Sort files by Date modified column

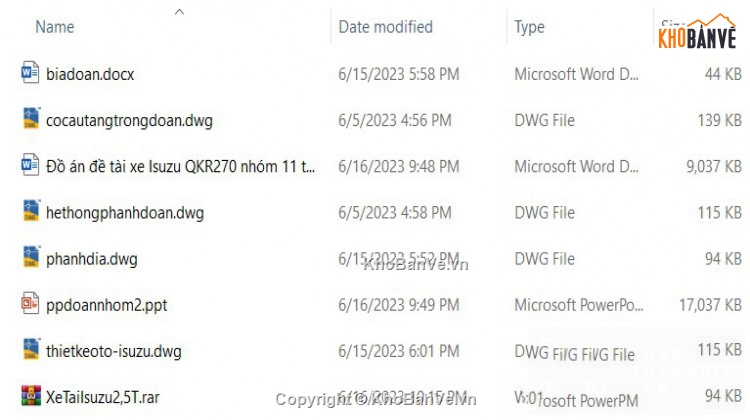[386, 27]
